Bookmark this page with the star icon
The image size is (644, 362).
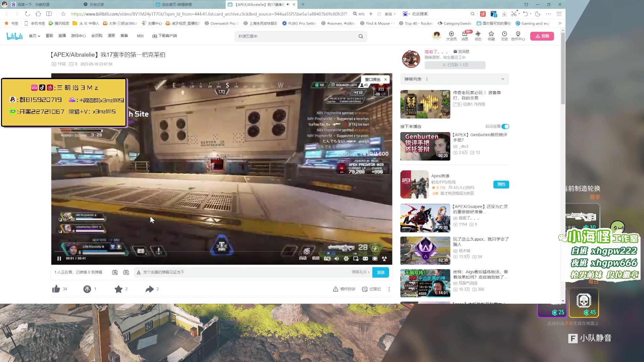[63, 14]
